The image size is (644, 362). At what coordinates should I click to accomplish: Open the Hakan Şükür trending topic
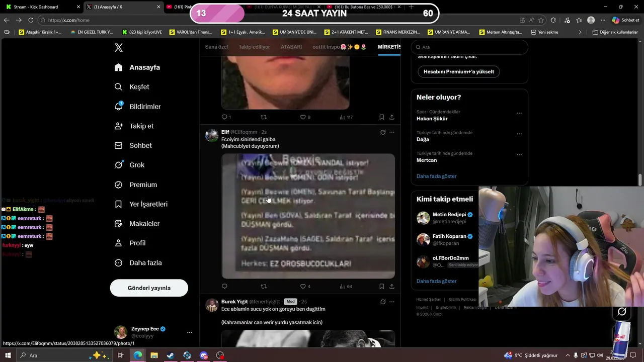[x=432, y=119]
